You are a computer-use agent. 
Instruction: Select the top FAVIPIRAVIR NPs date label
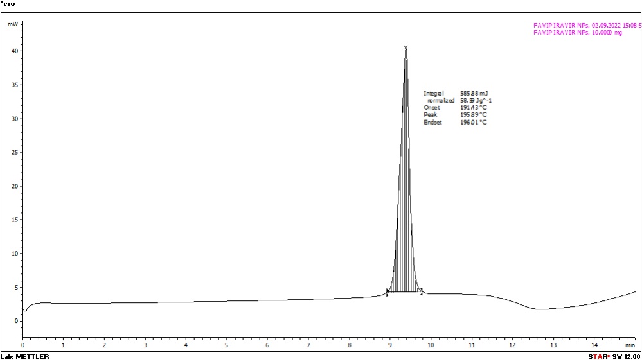(x=587, y=26)
